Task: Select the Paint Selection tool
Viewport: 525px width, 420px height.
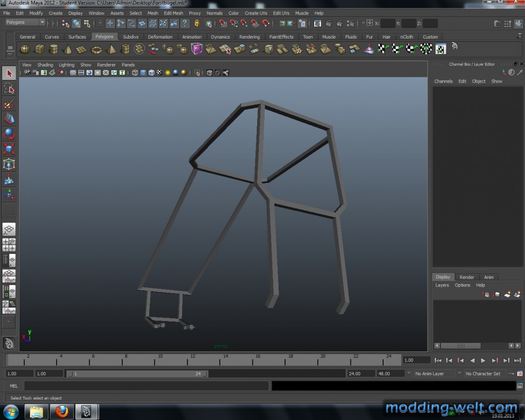Action: pyautogui.click(x=9, y=104)
